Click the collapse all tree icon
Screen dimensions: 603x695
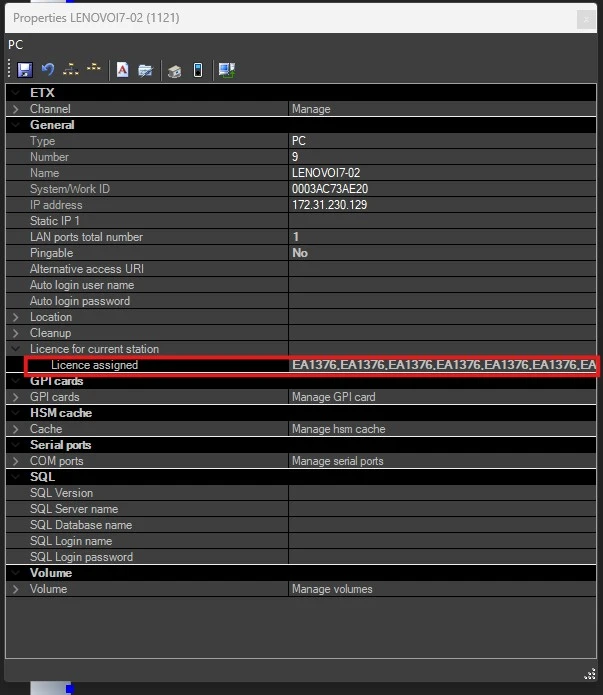[x=94, y=70]
